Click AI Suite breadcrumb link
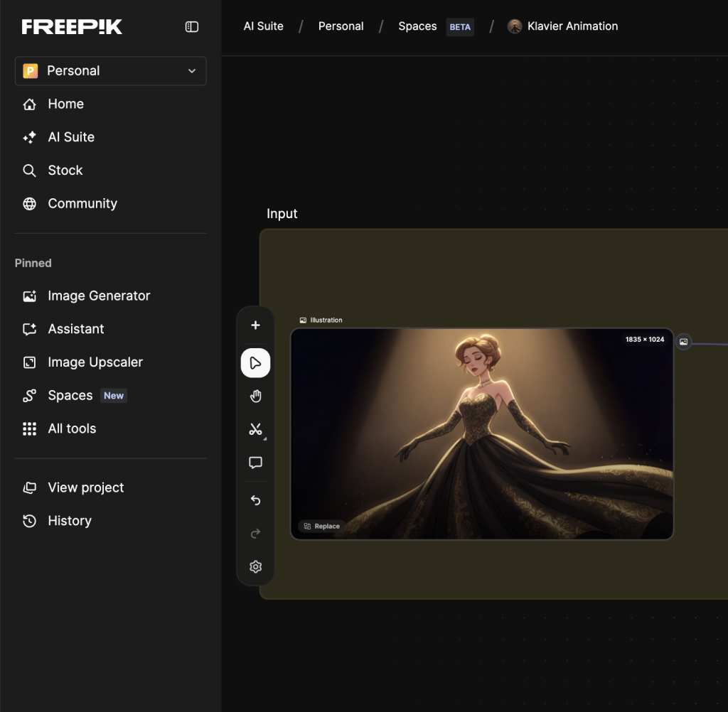728x712 pixels. point(263,26)
